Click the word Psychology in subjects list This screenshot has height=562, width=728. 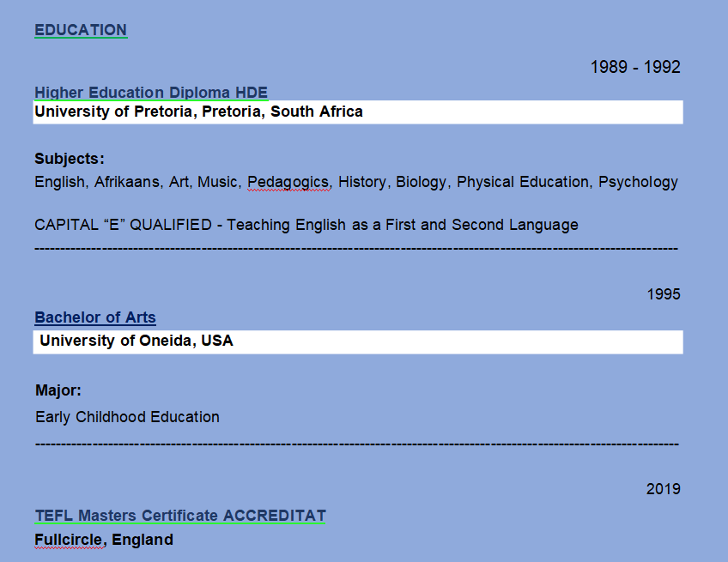point(638,183)
